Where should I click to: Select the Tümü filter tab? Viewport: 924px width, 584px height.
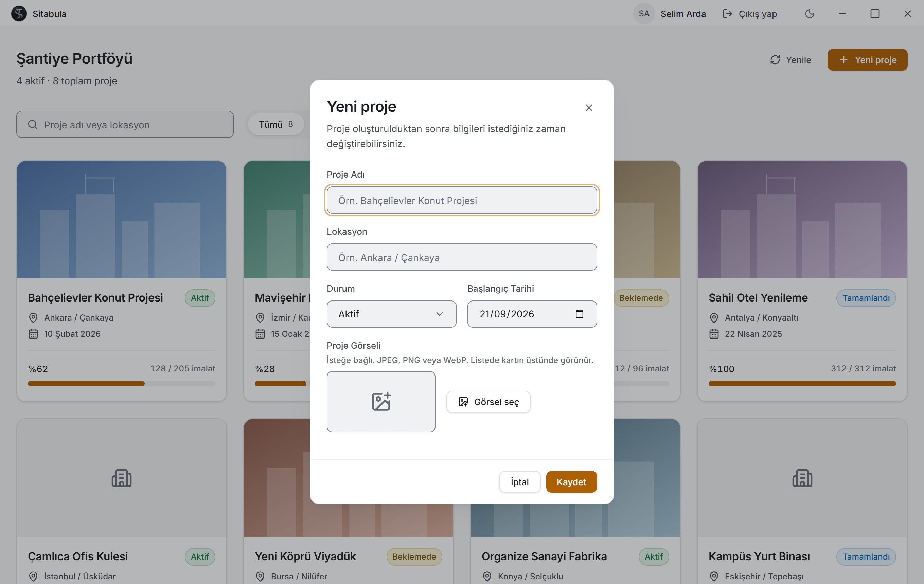(276, 124)
